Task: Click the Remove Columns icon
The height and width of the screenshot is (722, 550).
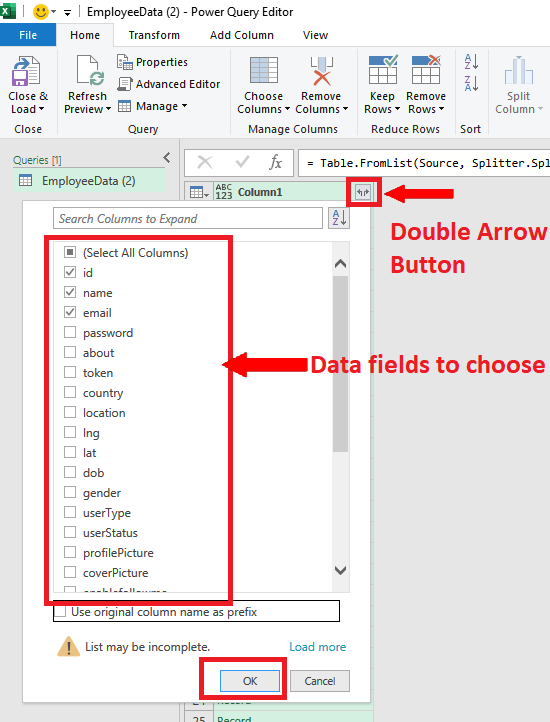Action: tap(322, 71)
